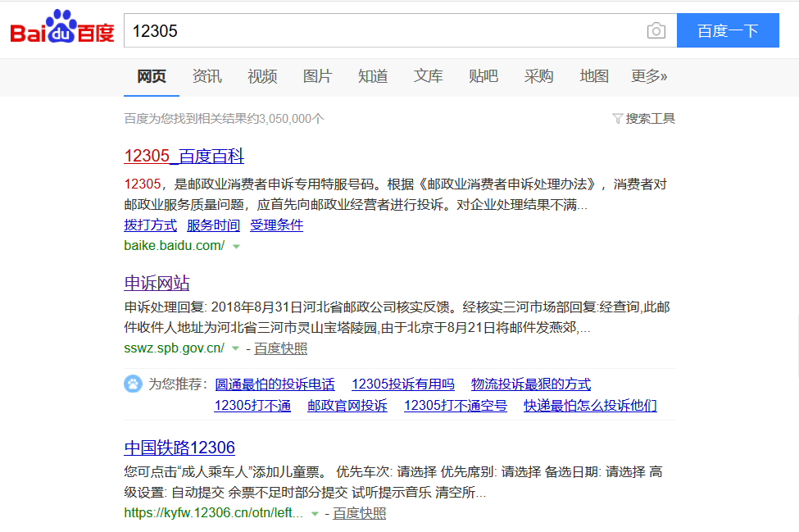Open the 文库 documents tab
Screen dimensions: 799x532
(427, 75)
